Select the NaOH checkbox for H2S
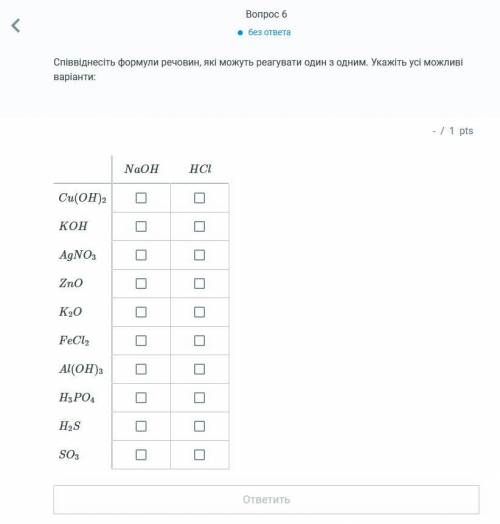This screenshot has width=500, height=524. [x=141, y=426]
